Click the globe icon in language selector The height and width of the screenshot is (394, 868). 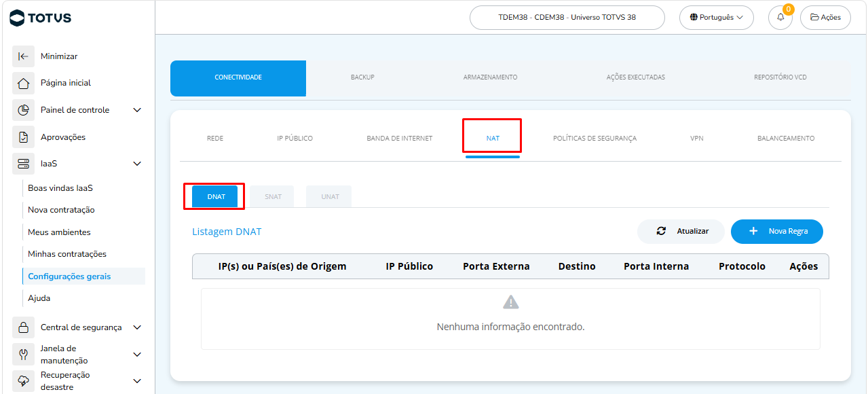point(694,18)
